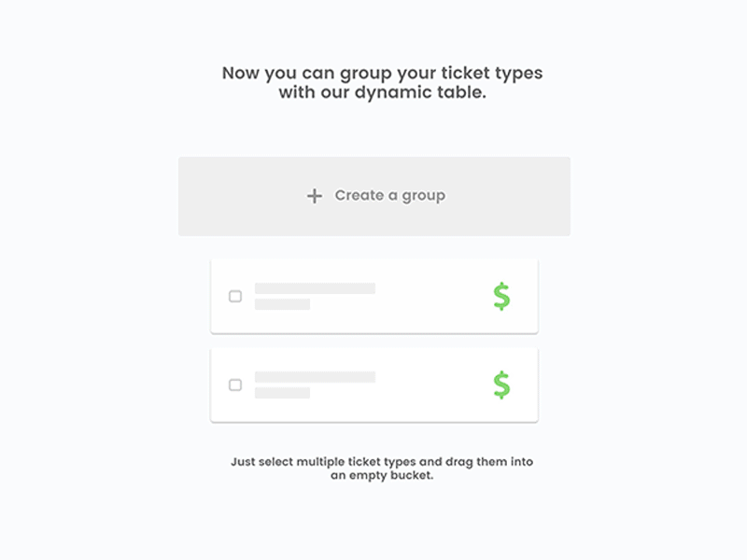Select the green dollar sign on the second ticket
The image size is (747, 560).
[x=501, y=385]
